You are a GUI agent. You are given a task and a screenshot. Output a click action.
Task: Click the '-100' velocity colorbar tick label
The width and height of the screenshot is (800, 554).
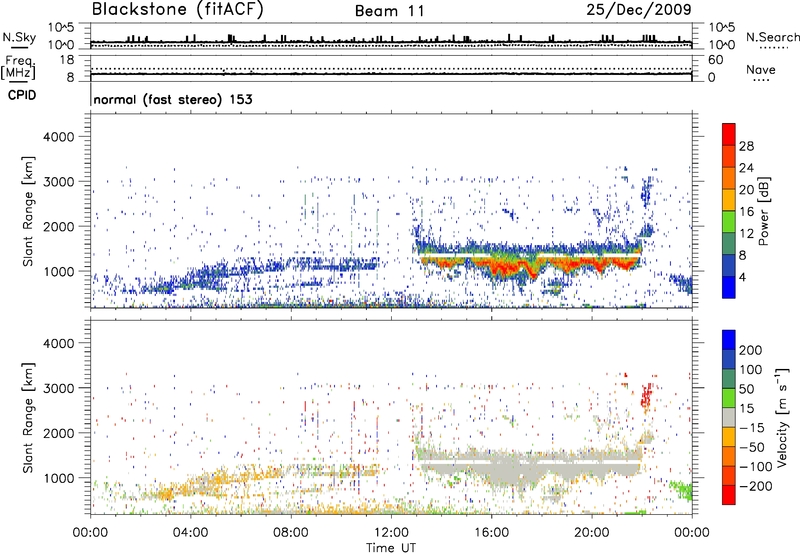(x=756, y=467)
